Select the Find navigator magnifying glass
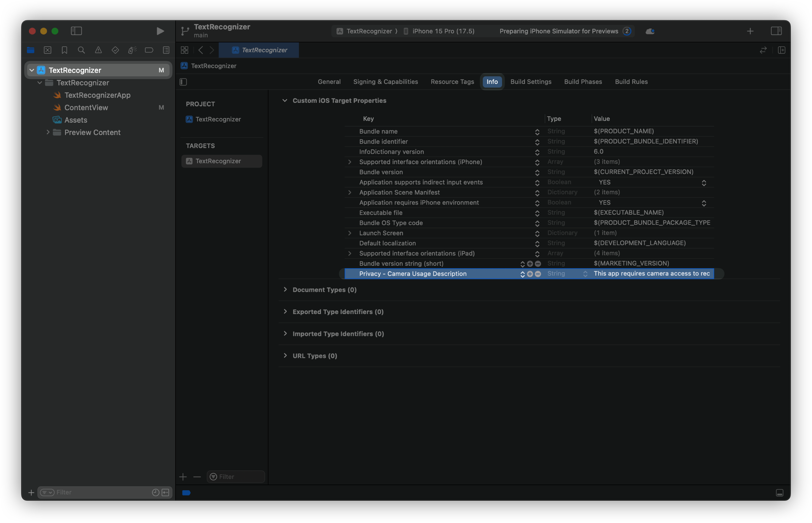This screenshot has width=812, height=523. point(81,50)
